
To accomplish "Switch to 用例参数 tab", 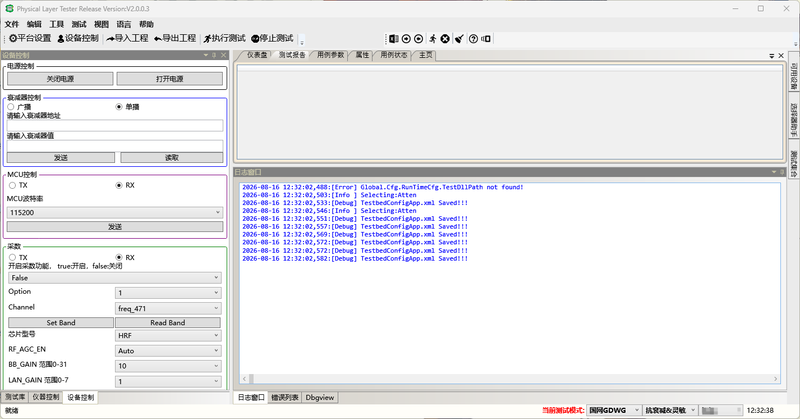I will pyautogui.click(x=330, y=55).
